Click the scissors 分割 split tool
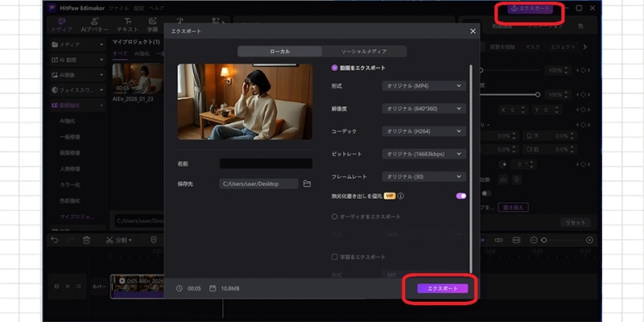 (118, 240)
